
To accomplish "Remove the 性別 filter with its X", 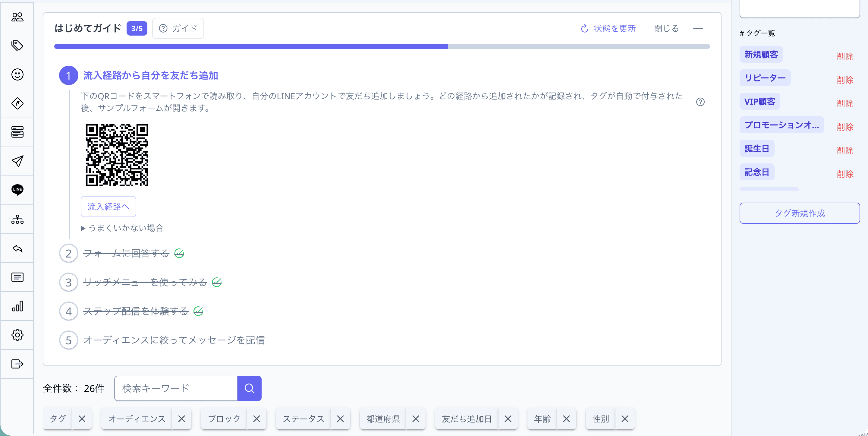I will [x=625, y=419].
